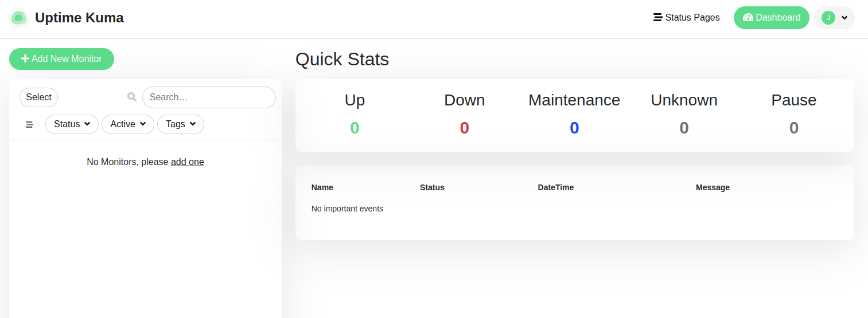
Task: Click the Pause count value
Action: tap(794, 128)
